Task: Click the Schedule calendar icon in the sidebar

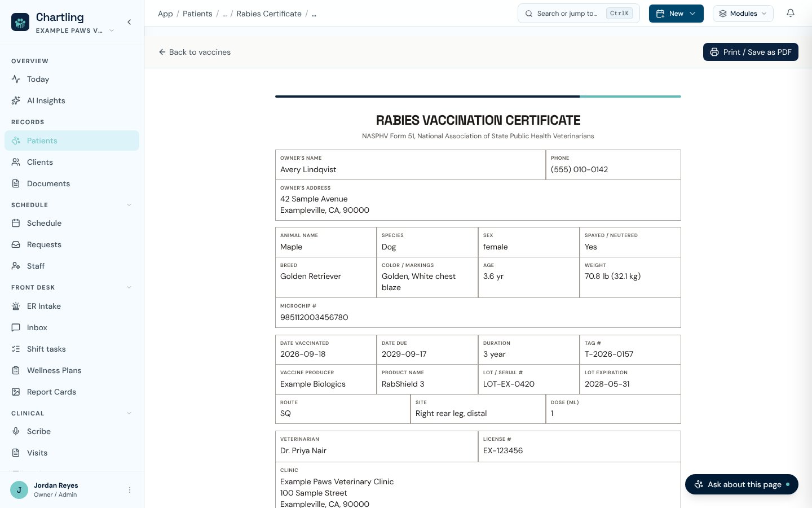Action: coord(16,223)
